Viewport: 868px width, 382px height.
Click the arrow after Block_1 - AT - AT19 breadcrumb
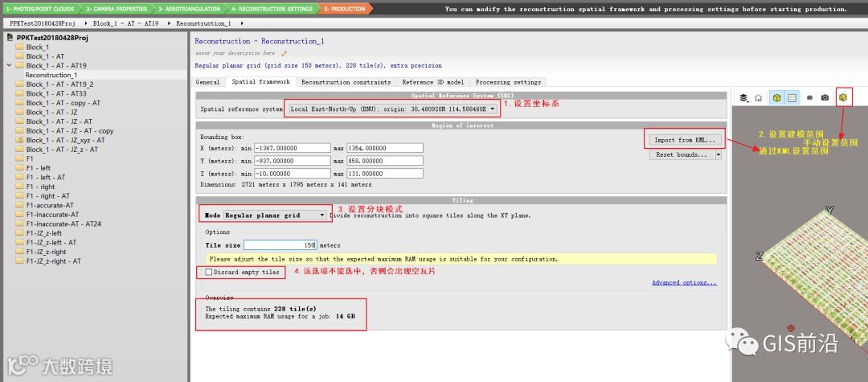coord(170,23)
